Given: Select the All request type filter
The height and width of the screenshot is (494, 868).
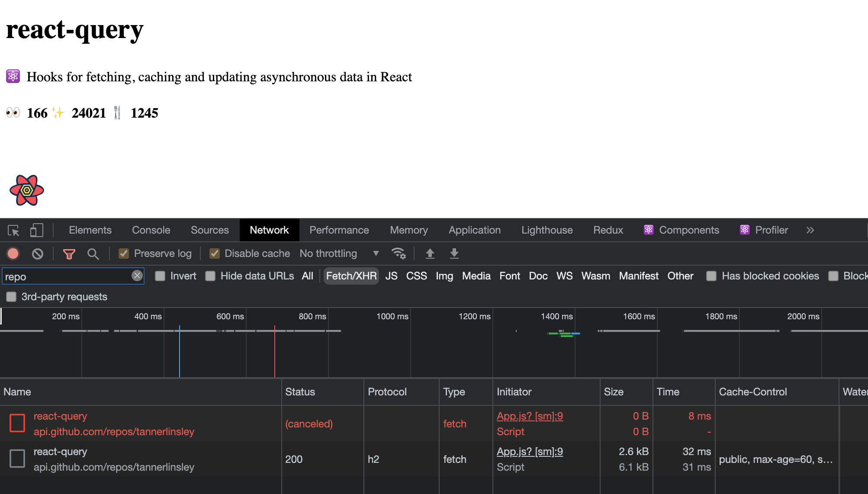Looking at the screenshot, I should point(308,276).
